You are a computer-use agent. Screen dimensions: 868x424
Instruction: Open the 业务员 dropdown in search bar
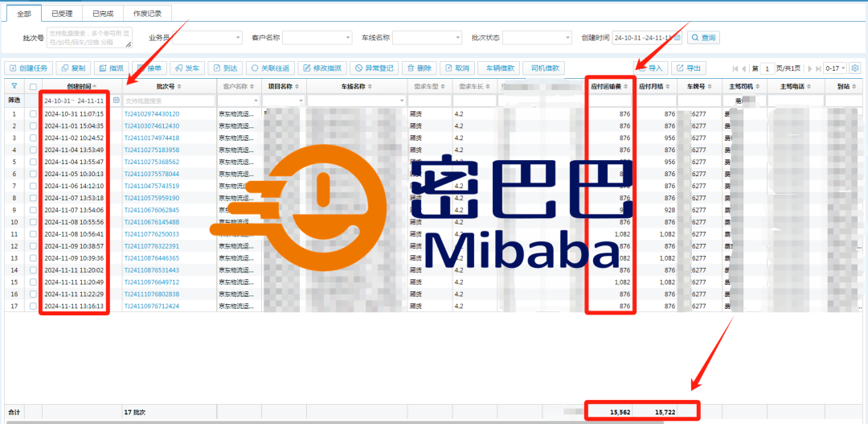point(207,38)
